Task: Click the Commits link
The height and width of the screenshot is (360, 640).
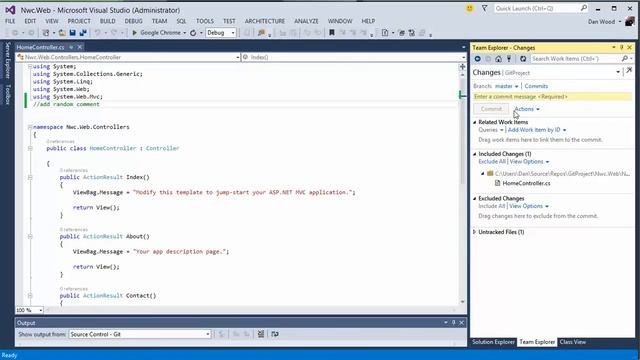Action: point(536,86)
